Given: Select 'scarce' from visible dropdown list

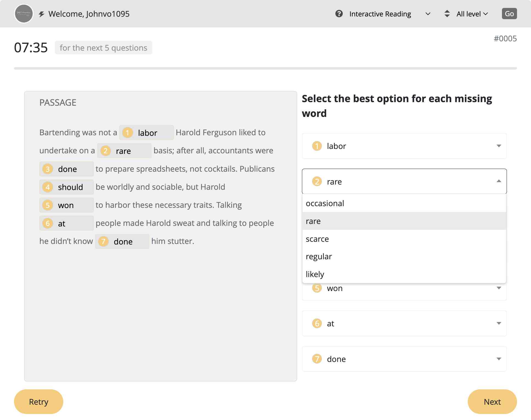Looking at the screenshot, I should 317,239.
